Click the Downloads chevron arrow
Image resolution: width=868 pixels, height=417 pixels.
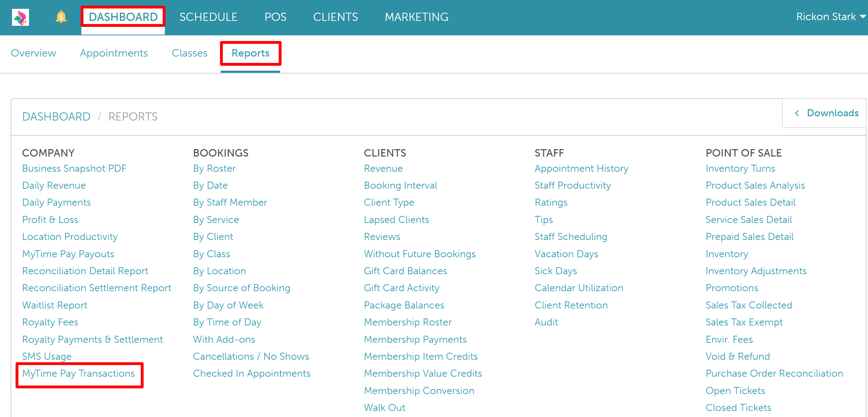(797, 113)
